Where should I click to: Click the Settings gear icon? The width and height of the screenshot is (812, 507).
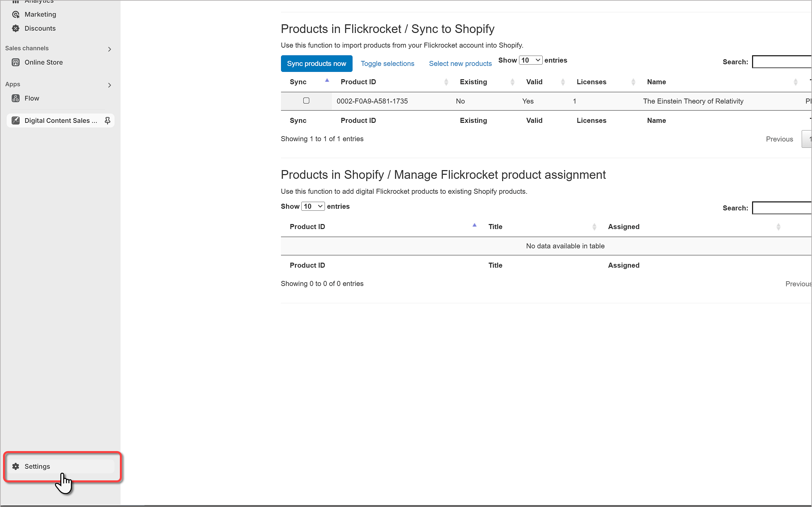click(x=15, y=466)
